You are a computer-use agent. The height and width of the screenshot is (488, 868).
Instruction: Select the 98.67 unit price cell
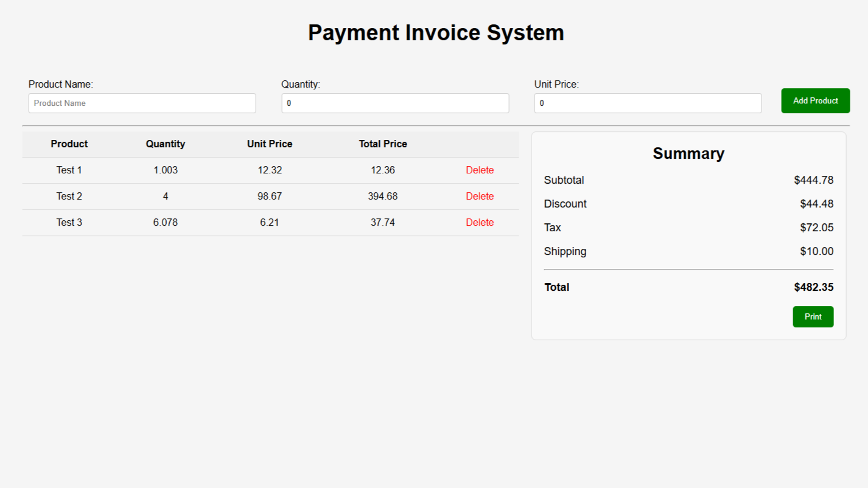click(x=270, y=197)
